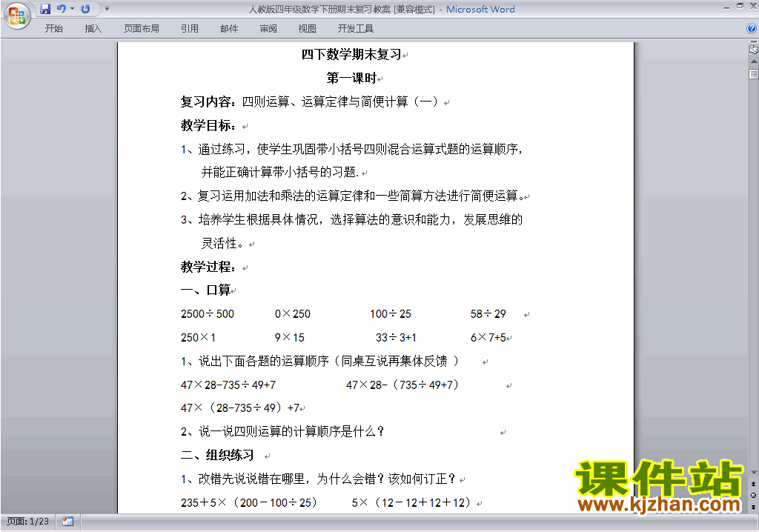The height and width of the screenshot is (532, 759).
Task: Open the 邮件 ribbon tab
Action: [229, 29]
